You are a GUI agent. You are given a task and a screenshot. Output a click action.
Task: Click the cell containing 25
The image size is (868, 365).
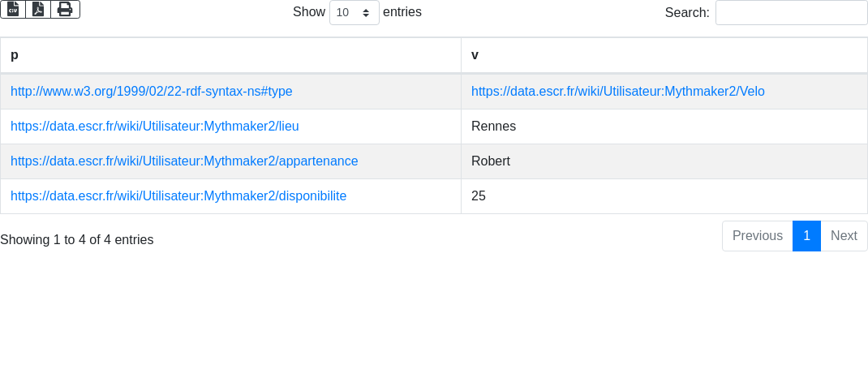(479, 196)
